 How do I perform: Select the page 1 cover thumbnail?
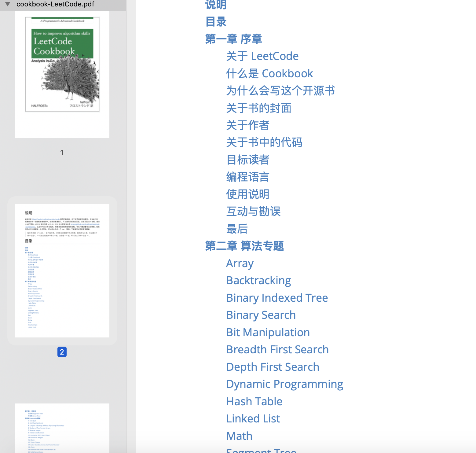(62, 75)
